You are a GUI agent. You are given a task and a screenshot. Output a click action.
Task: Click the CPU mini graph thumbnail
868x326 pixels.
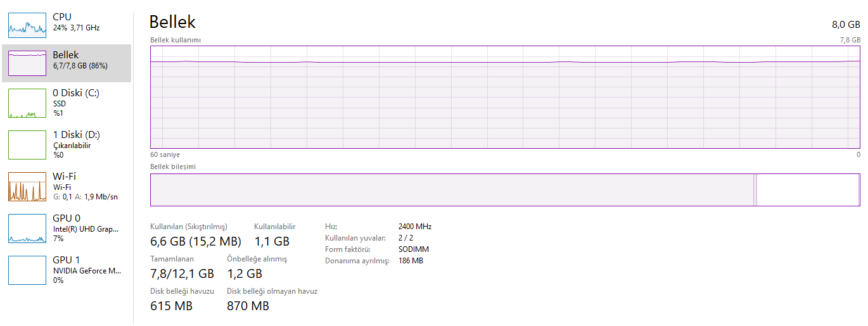[27, 23]
